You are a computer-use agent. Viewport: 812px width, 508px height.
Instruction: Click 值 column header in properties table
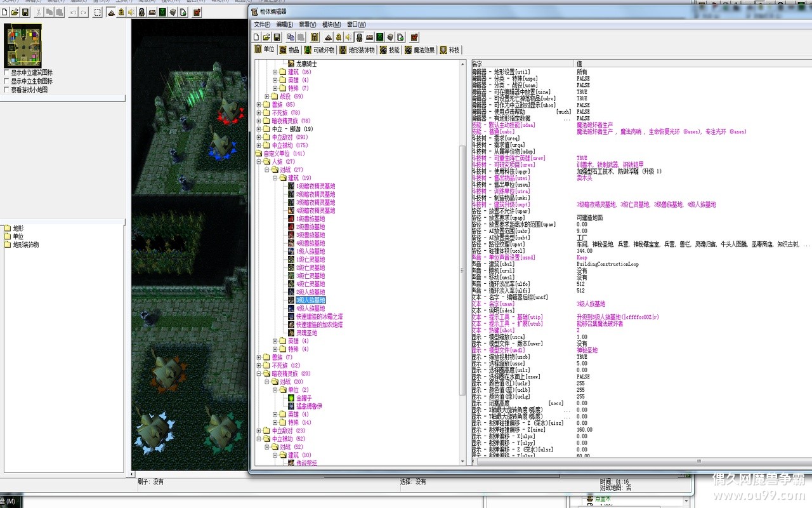(693, 64)
